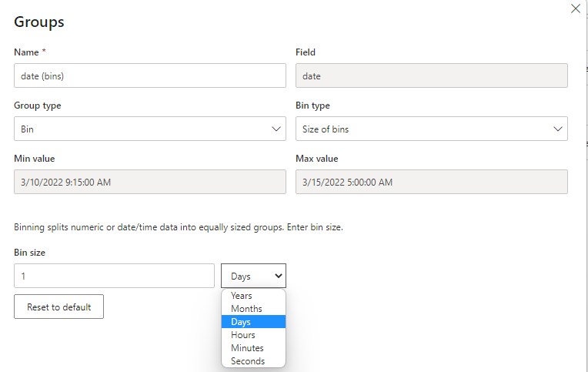This screenshot has height=372, width=588.
Task: Edit the Name field containing date (bins)
Action: [x=150, y=75]
